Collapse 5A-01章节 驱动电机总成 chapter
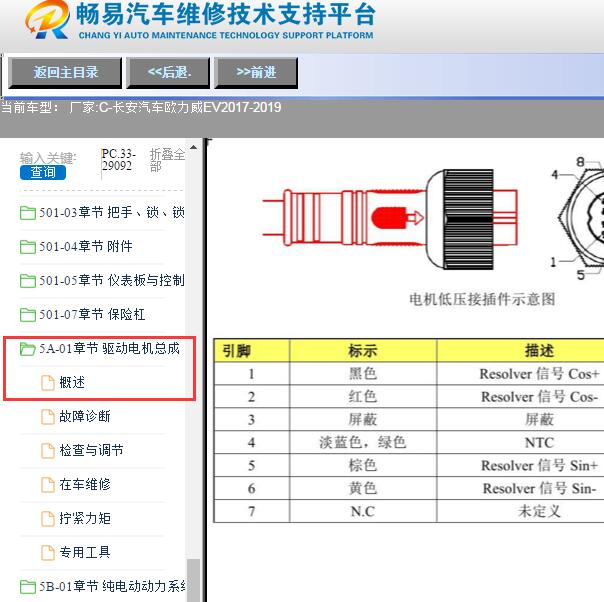 (x=109, y=349)
